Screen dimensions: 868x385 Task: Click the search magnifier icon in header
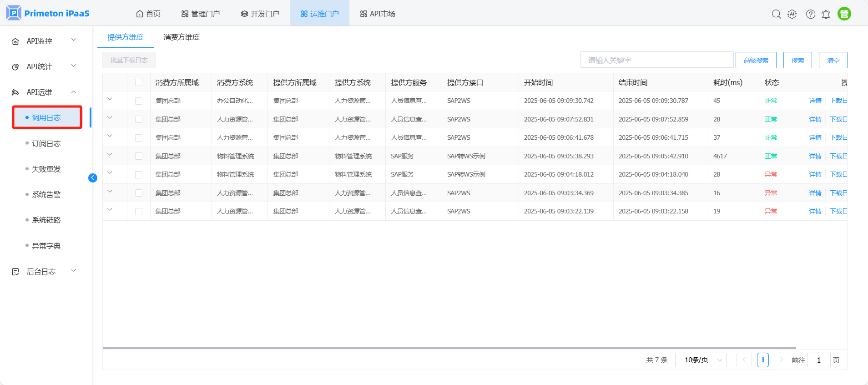tap(776, 14)
